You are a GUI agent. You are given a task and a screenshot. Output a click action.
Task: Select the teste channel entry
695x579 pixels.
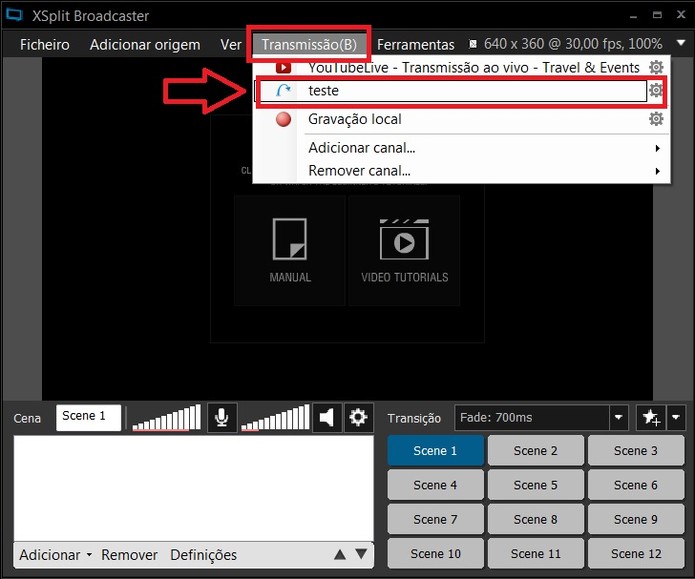click(x=451, y=91)
